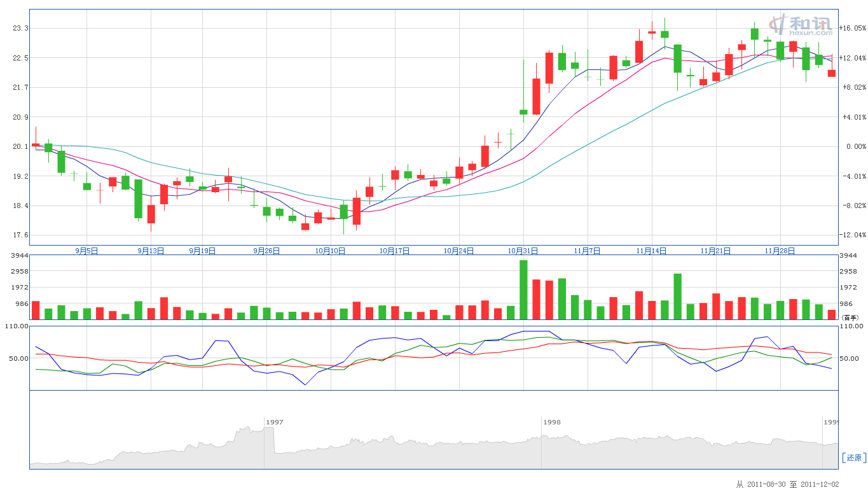Click the 还原 reset button
The width and height of the screenshot is (868, 488).
coord(853,457)
